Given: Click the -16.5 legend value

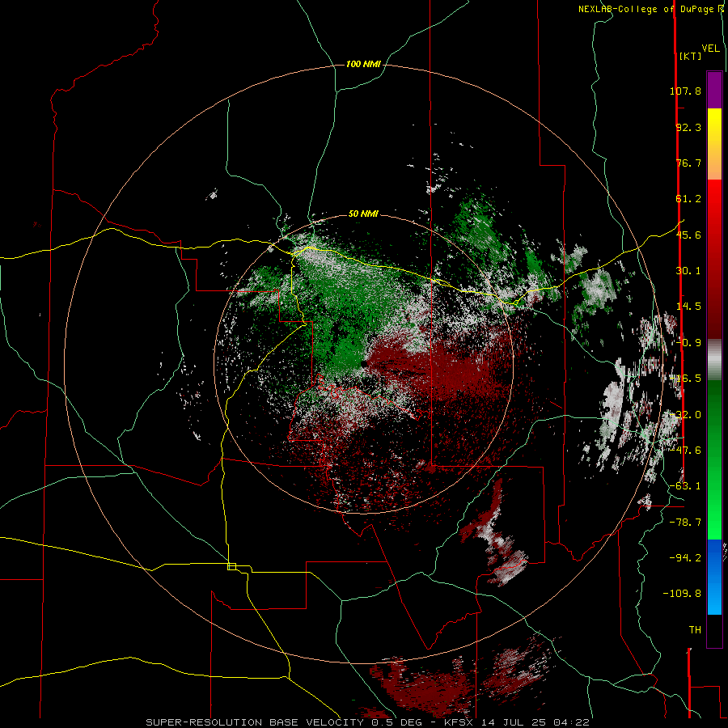Looking at the screenshot, I should click(x=685, y=379).
